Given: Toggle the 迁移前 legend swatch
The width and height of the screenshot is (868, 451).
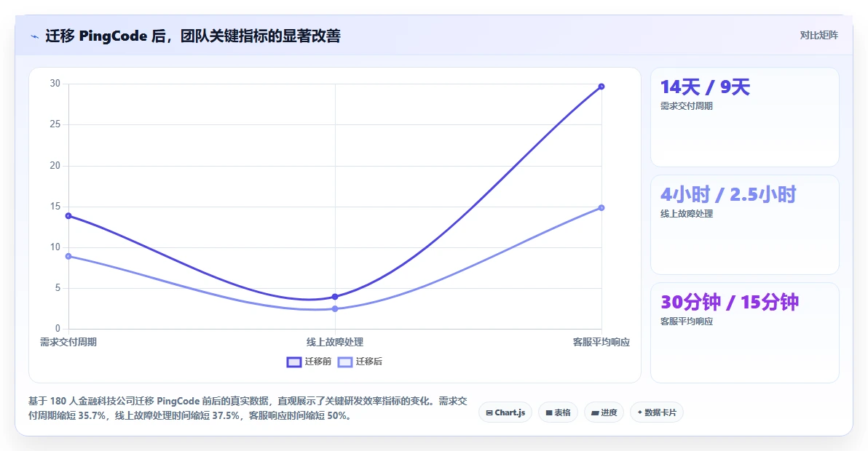Looking at the screenshot, I should 294,362.
